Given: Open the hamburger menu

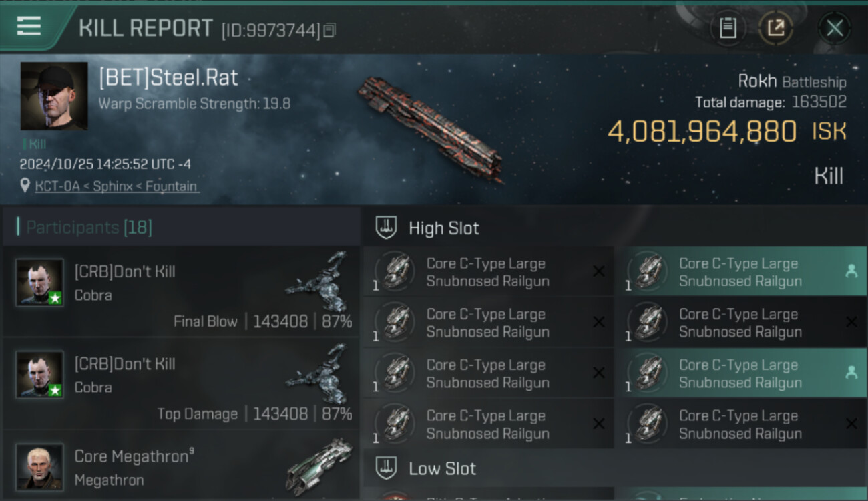Looking at the screenshot, I should [29, 27].
